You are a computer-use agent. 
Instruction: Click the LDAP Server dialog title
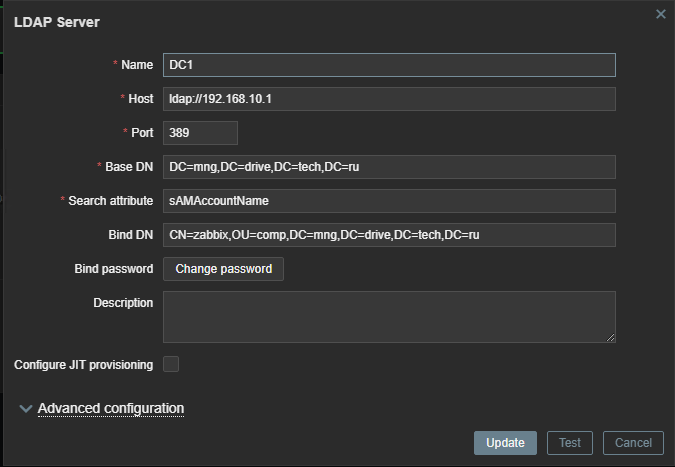[57, 21]
